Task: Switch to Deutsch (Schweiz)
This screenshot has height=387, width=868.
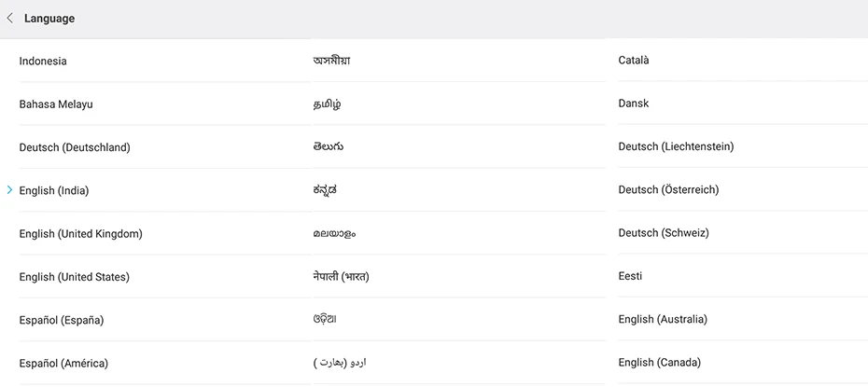Action: click(x=664, y=232)
